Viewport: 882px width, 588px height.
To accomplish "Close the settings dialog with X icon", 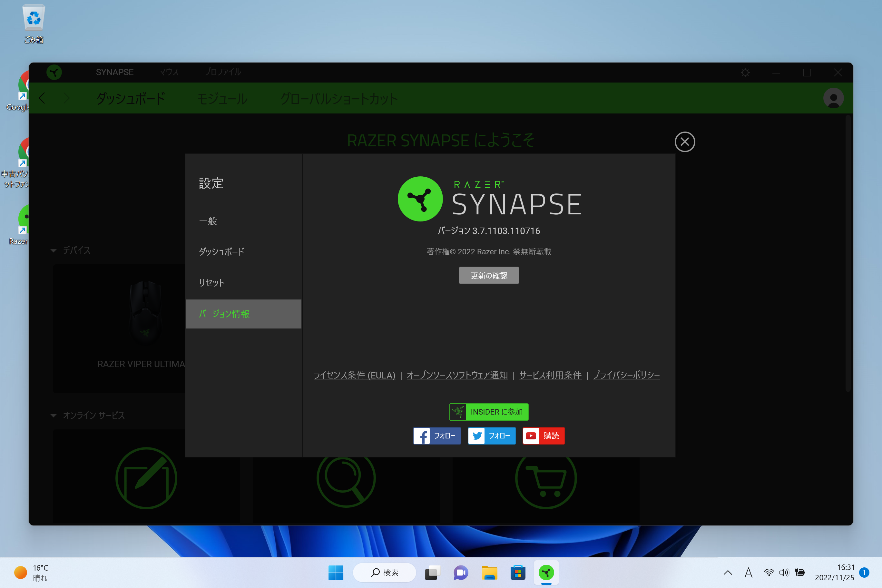I will point(684,142).
